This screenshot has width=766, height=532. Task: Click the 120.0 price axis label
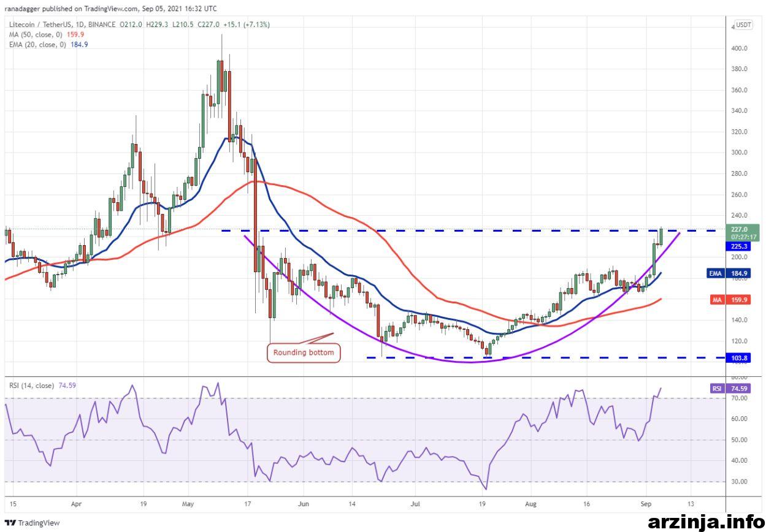739,341
